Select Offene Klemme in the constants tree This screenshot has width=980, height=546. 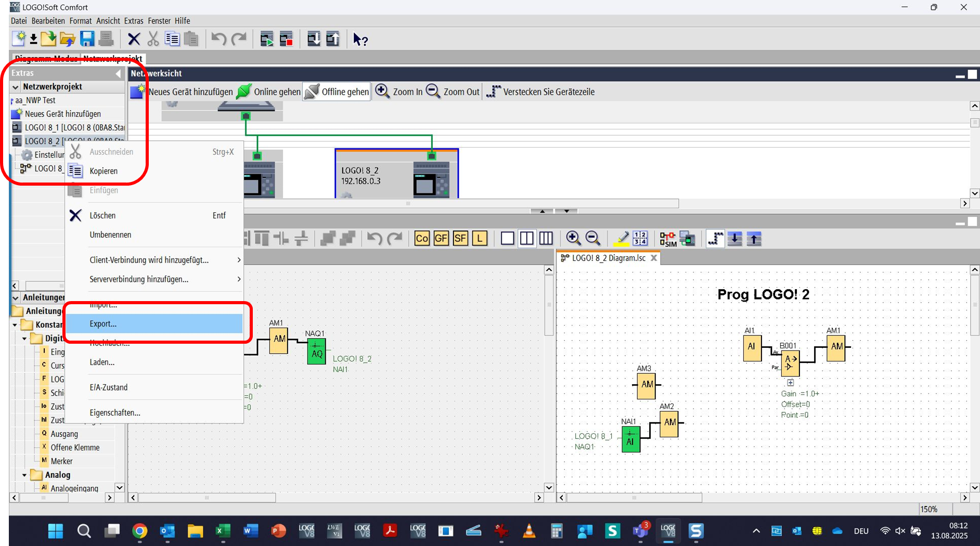click(x=75, y=448)
